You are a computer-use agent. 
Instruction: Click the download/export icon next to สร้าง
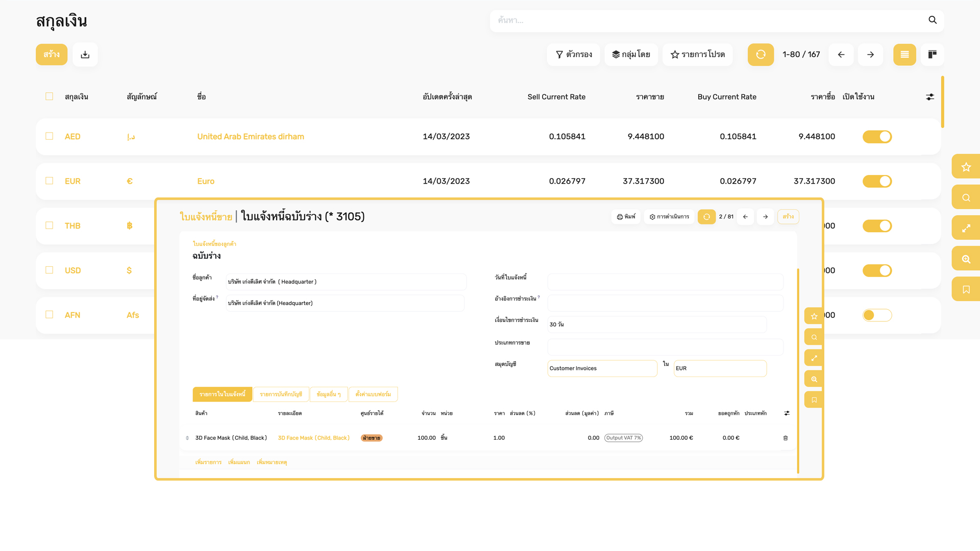point(85,55)
